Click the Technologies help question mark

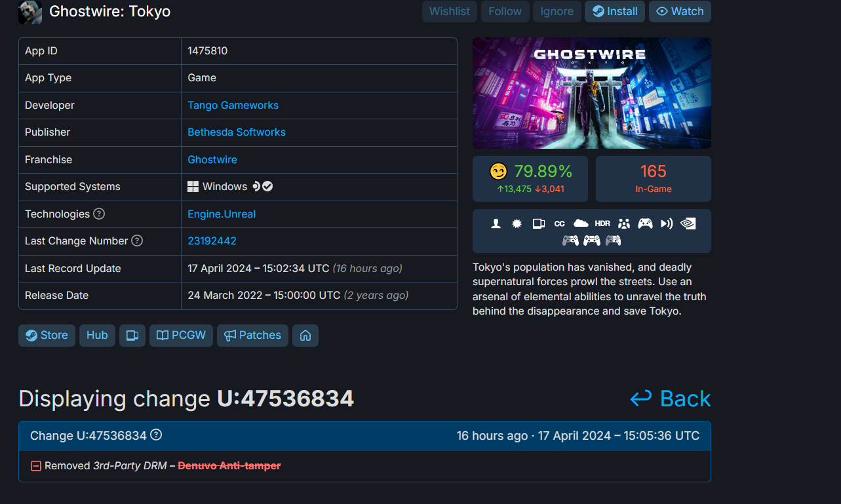99,214
